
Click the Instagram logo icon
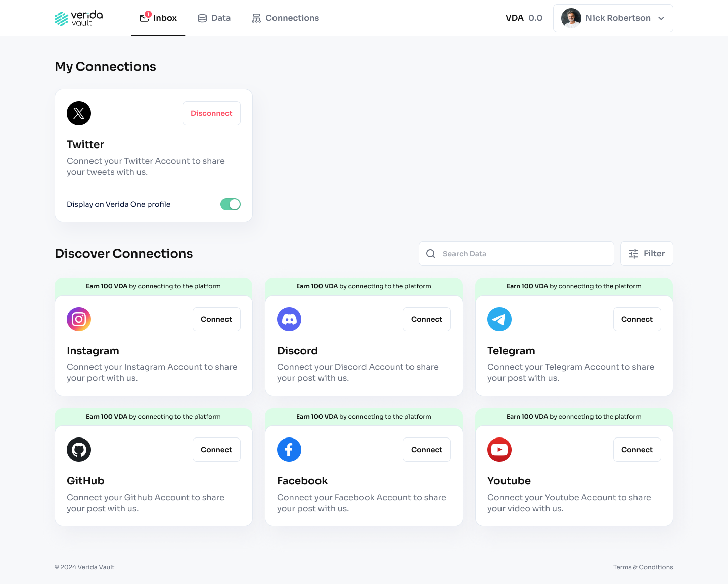point(79,319)
